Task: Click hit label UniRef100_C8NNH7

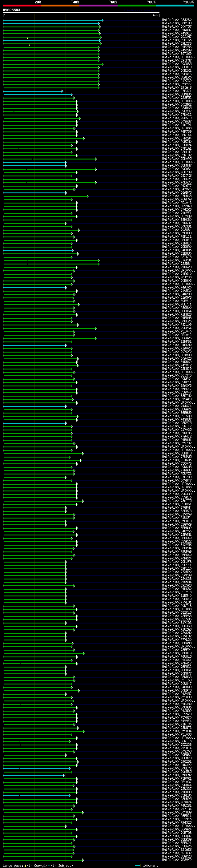Action: pyautogui.click(x=177, y=165)
